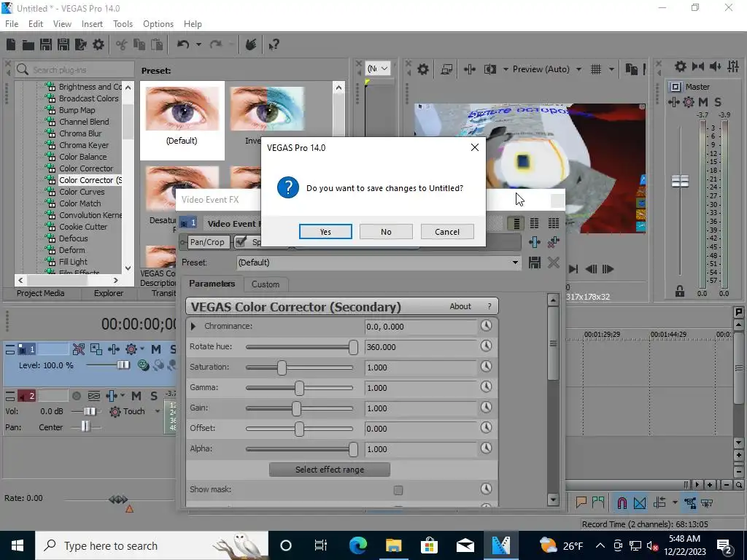The height and width of the screenshot is (560, 747).
Task: Click the Open project folder icon
Action: click(x=28, y=44)
